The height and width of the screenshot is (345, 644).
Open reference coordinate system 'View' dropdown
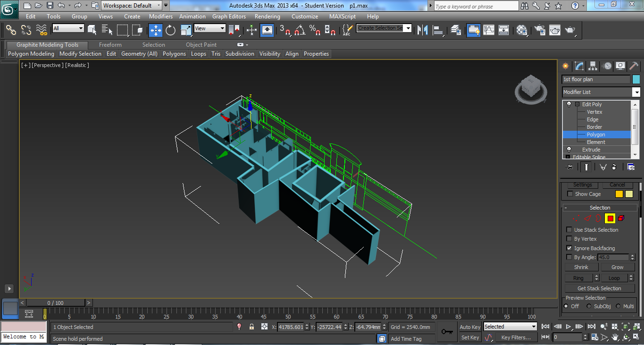[x=210, y=28]
